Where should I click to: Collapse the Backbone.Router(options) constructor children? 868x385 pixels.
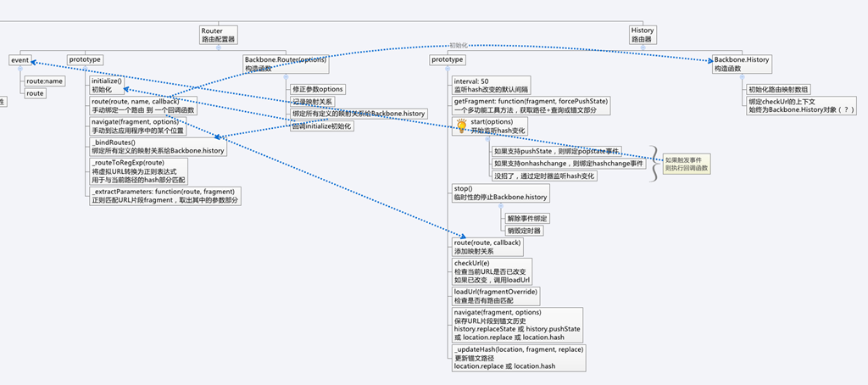coord(286,77)
